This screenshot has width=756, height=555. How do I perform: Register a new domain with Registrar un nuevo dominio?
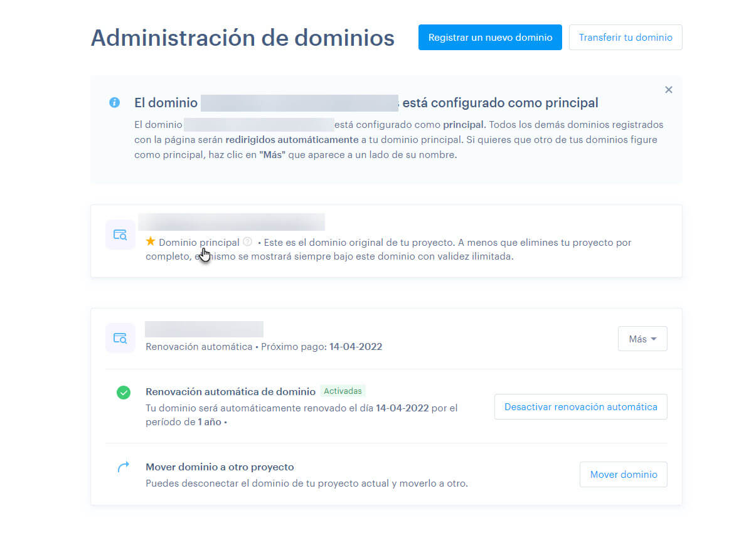tap(489, 37)
